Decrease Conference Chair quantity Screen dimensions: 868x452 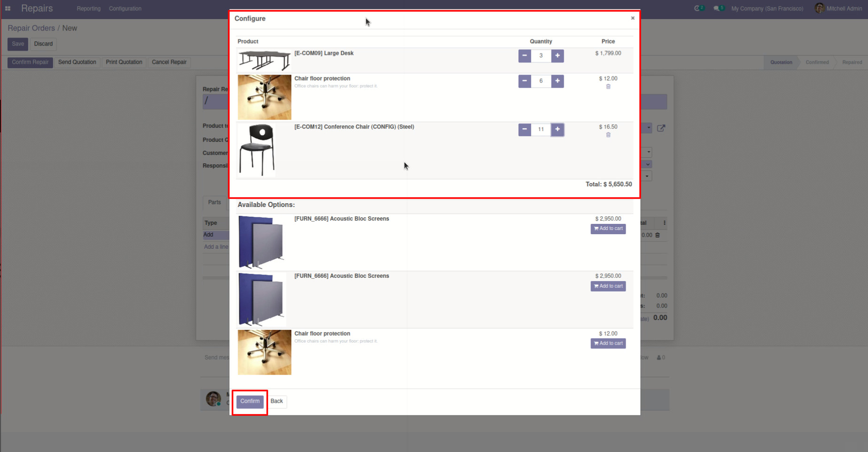525,130
